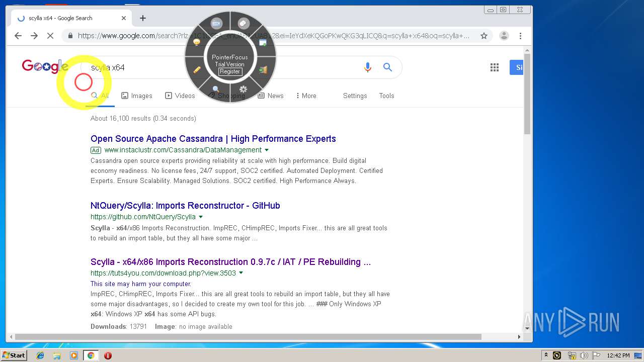The width and height of the screenshot is (644, 362).
Task: Click the Register button in PointerFocus
Action: click(x=230, y=71)
